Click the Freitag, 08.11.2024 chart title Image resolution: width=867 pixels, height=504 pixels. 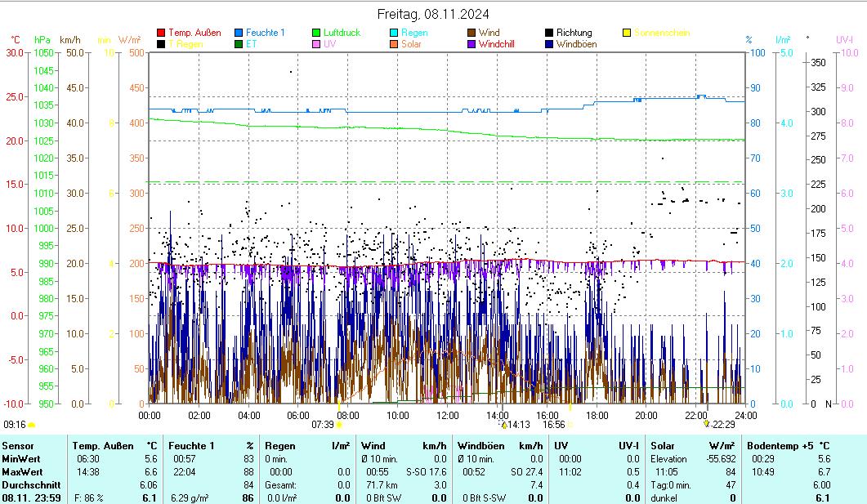433,14
